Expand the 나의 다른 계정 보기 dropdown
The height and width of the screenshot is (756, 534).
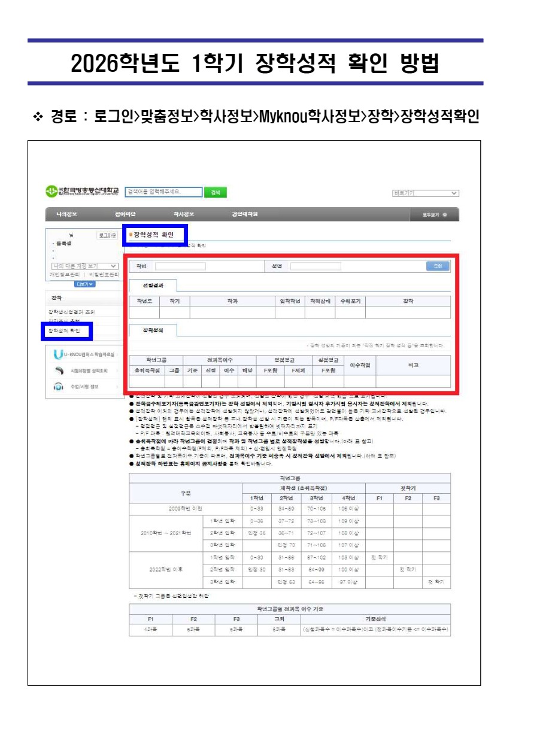click(x=83, y=266)
